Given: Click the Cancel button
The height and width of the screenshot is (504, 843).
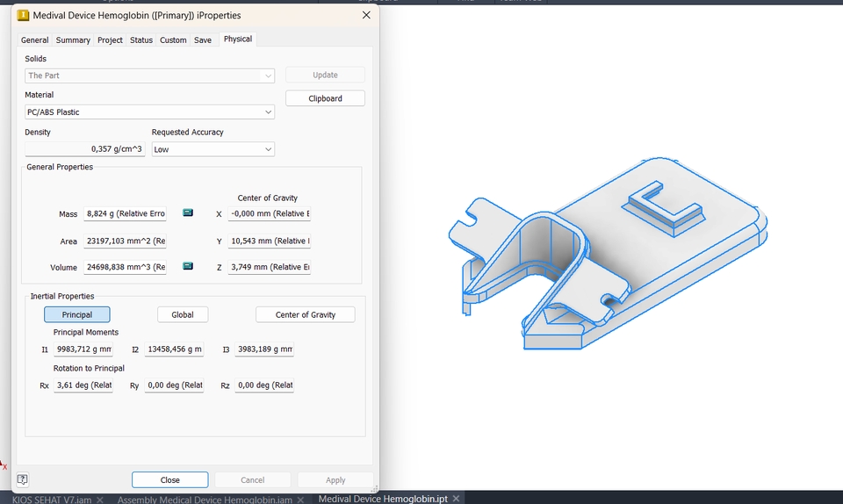Looking at the screenshot, I should pos(253,479).
